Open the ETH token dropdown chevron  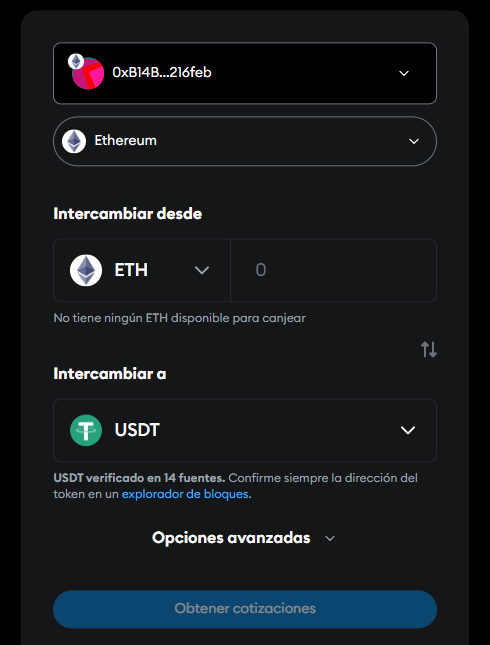pyautogui.click(x=202, y=270)
